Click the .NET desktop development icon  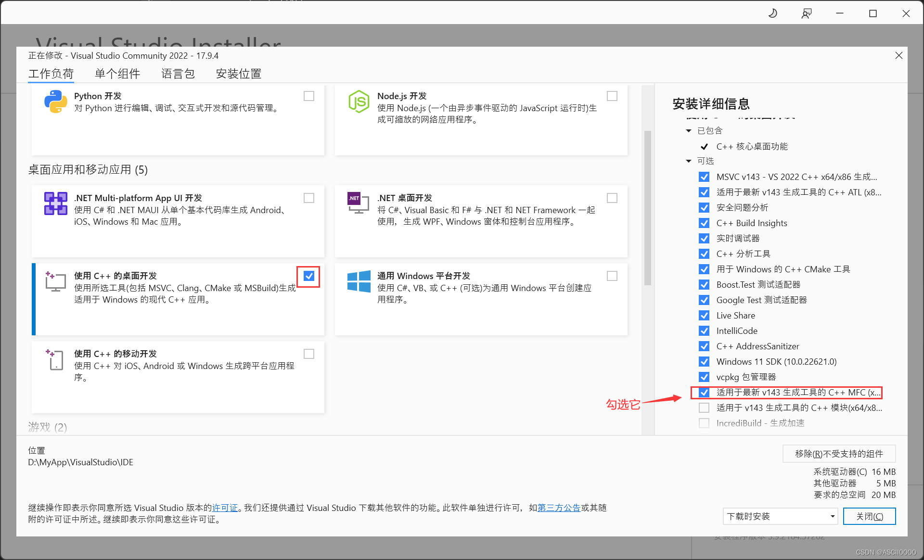359,203
